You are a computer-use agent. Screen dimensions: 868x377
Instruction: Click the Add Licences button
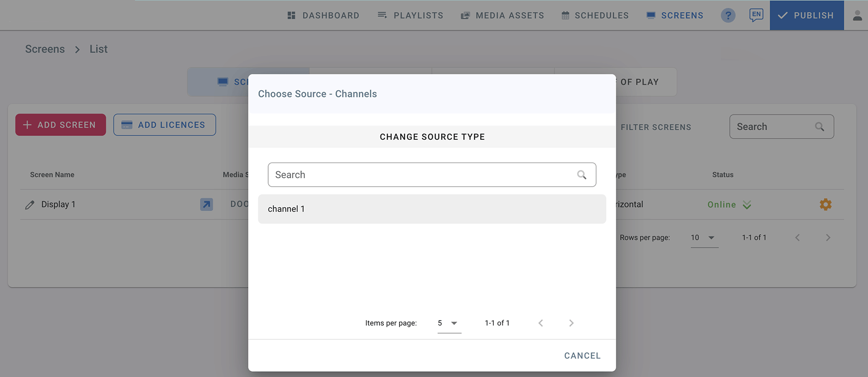tap(164, 125)
